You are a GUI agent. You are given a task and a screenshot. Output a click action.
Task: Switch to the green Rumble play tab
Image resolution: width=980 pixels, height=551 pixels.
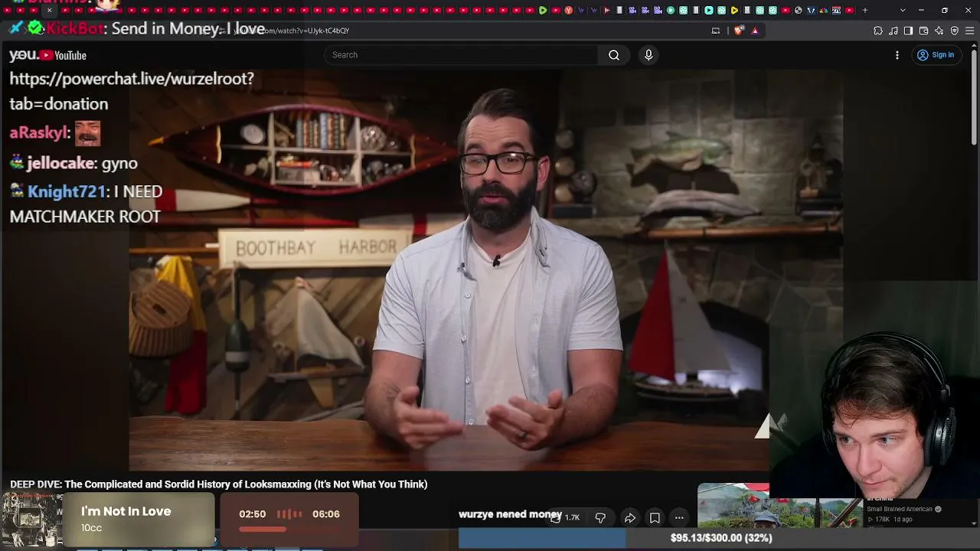(x=543, y=10)
